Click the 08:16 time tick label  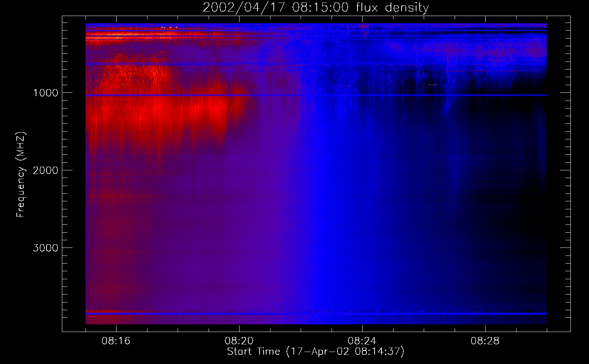coord(116,341)
